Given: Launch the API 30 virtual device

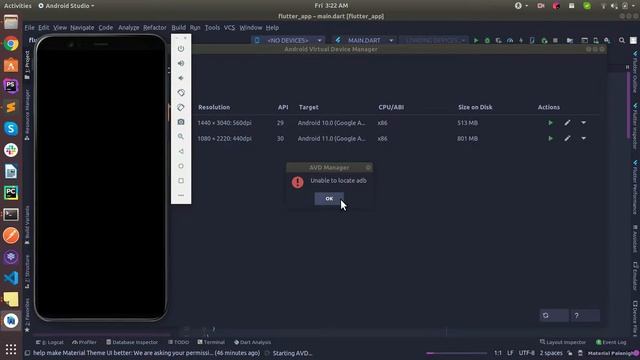Looking at the screenshot, I should pyautogui.click(x=550, y=139).
